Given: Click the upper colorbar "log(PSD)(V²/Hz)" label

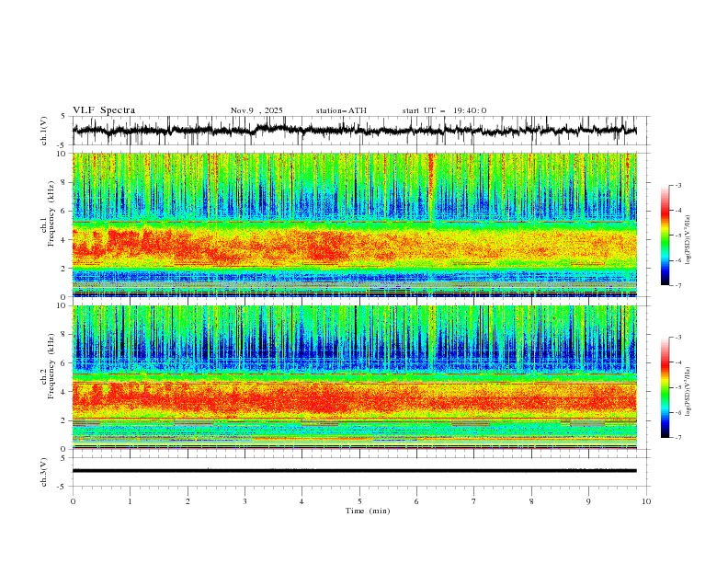Looking at the screenshot, I should tap(688, 240).
